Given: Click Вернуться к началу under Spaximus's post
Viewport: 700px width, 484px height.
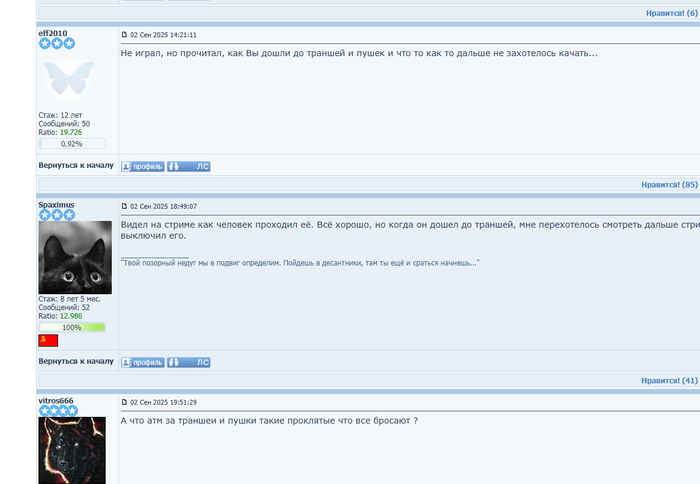Looking at the screenshot, I should [x=76, y=361].
